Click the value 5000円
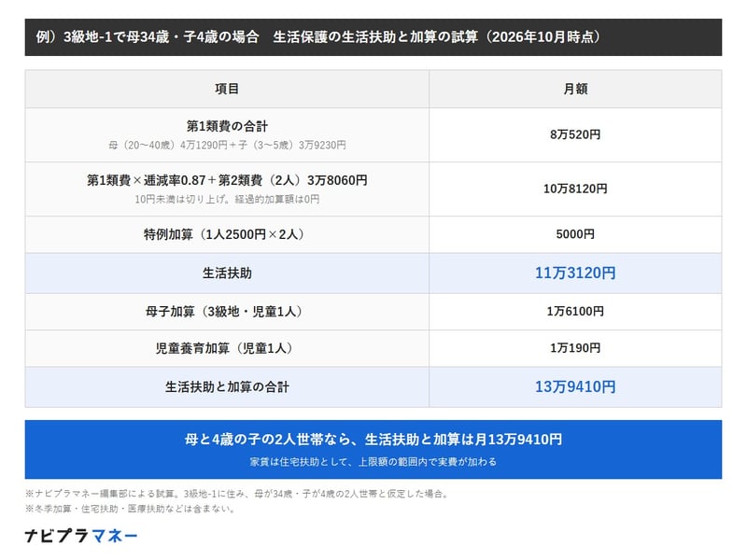The height and width of the screenshot is (560, 747). point(575,234)
